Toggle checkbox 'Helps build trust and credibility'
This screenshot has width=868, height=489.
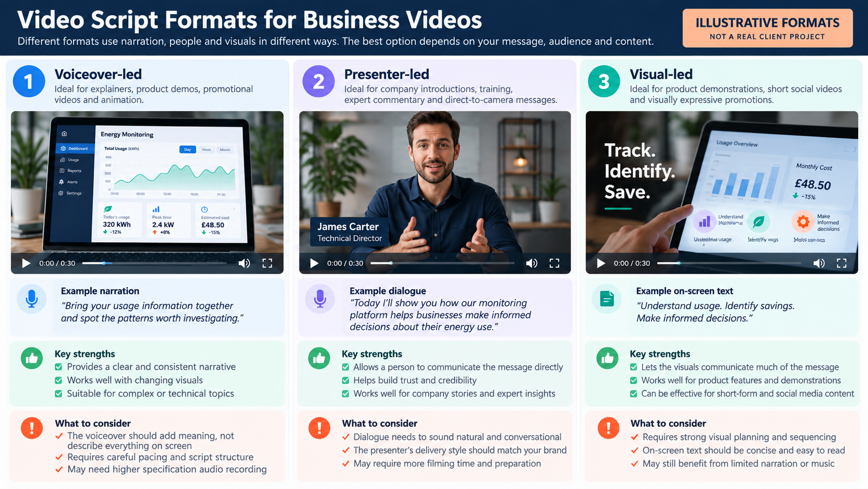click(345, 380)
